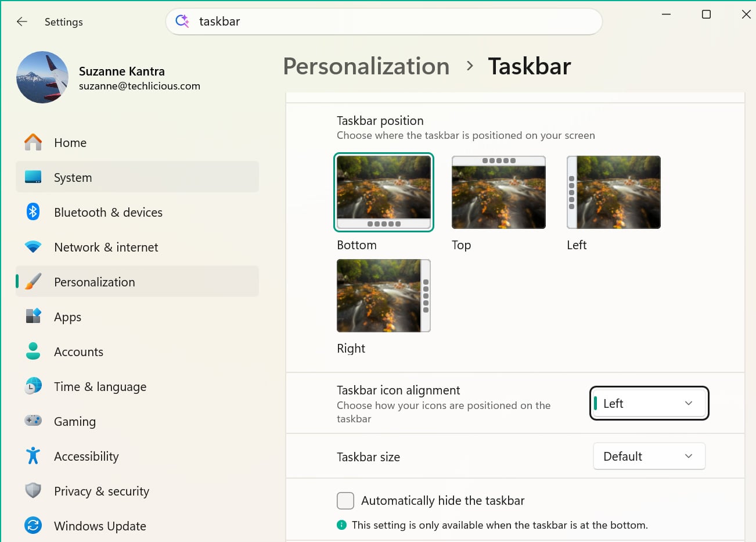This screenshot has height=542, width=756.
Task: Click the Privacy & security shield icon
Action: coord(33,490)
